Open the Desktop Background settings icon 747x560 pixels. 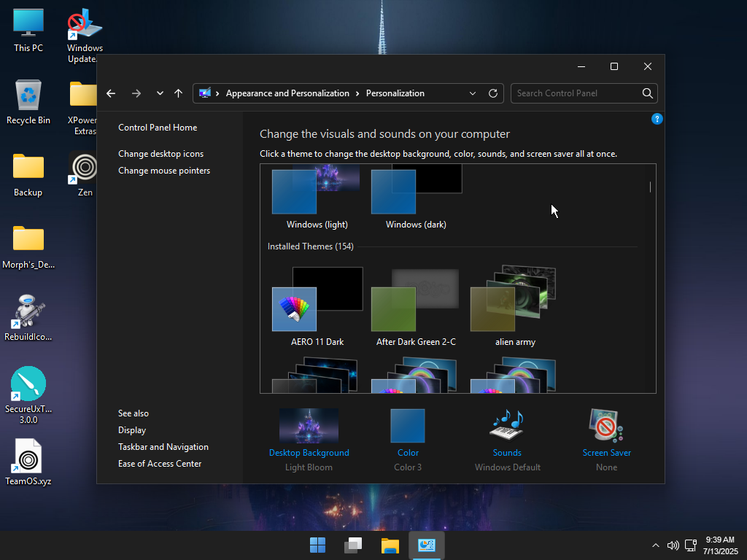pyautogui.click(x=309, y=426)
